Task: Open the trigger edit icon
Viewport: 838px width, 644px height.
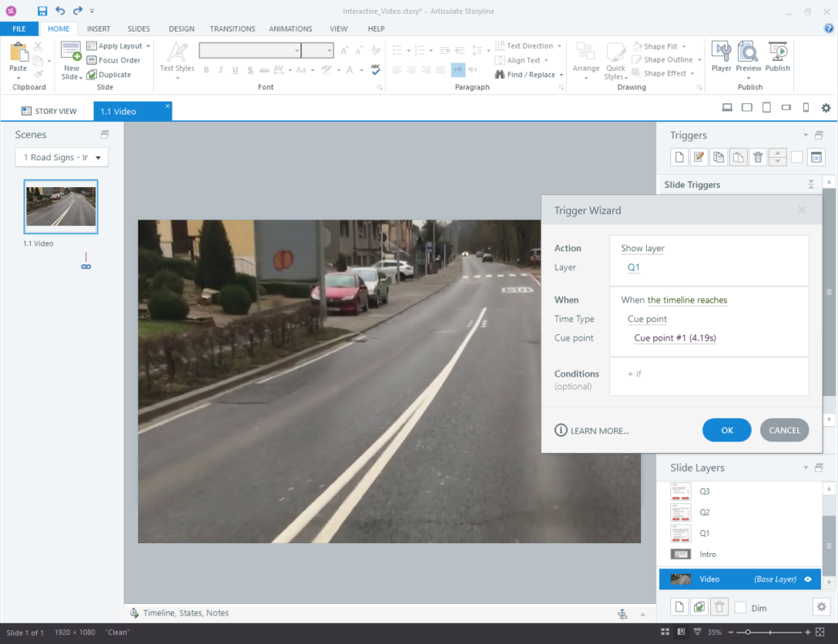Action: (x=699, y=157)
